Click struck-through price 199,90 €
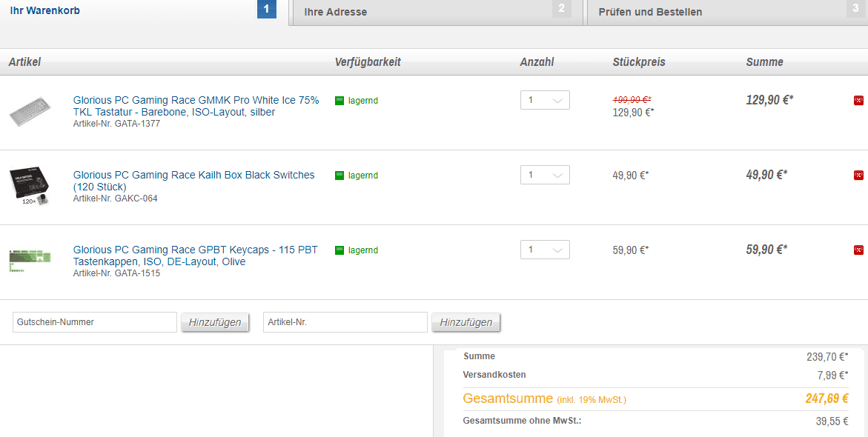This screenshot has width=868, height=437. tap(632, 99)
